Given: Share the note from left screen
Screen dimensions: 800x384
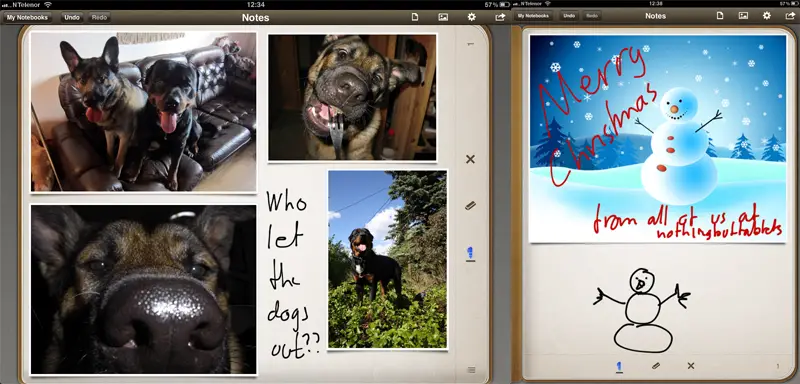Looking at the screenshot, I should tap(500, 17).
